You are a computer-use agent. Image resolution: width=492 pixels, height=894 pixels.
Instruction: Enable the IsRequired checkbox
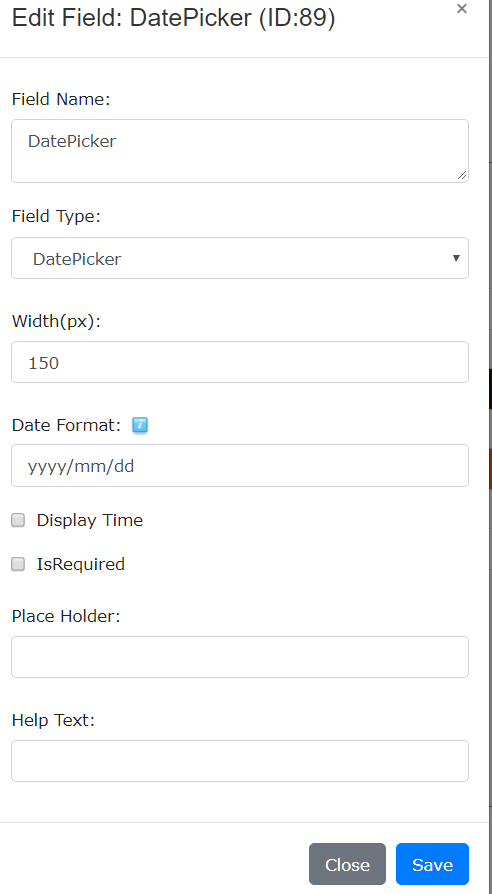(18, 564)
